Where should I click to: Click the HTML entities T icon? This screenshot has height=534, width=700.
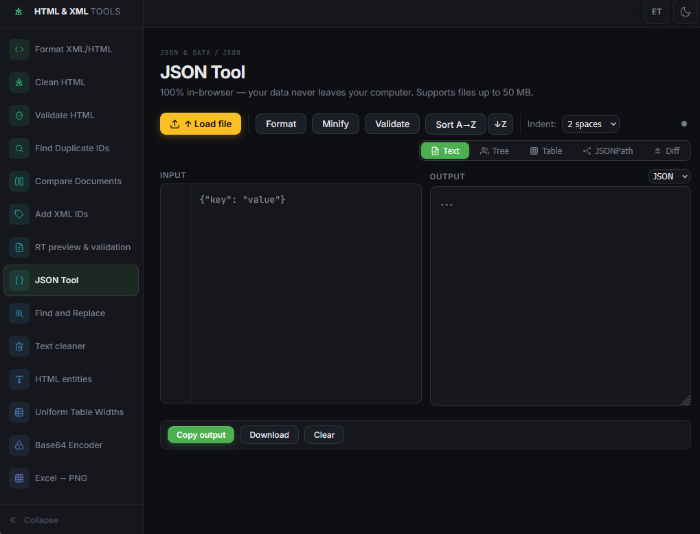(19, 379)
